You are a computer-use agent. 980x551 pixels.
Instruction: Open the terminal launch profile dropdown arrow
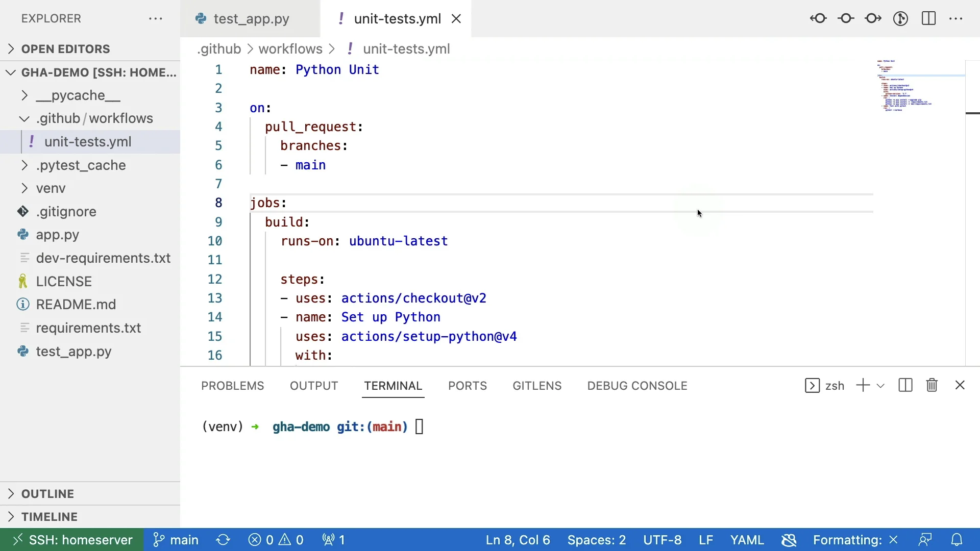click(880, 386)
